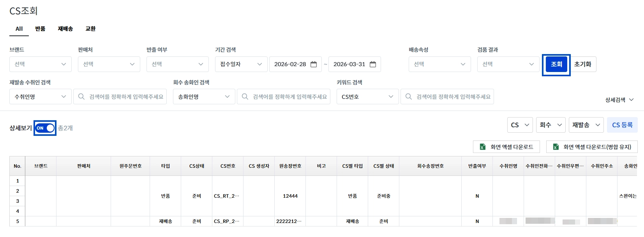Viewport: 644px width, 237px height.
Task: Click the magnifier icon in 회수 송화인 field
Action: click(x=245, y=97)
